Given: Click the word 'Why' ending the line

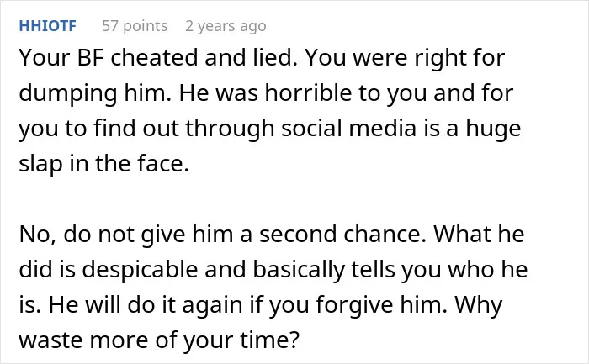Looking at the screenshot, I should [x=479, y=305].
